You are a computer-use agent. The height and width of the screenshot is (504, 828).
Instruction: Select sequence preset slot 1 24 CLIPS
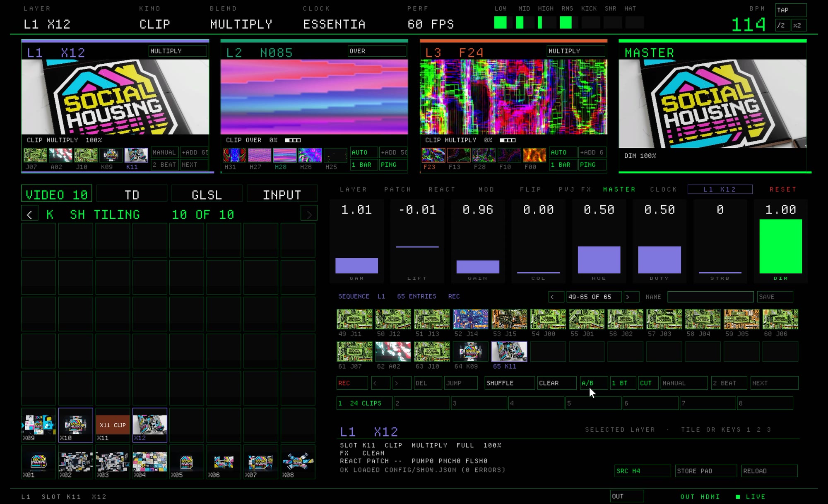point(364,403)
